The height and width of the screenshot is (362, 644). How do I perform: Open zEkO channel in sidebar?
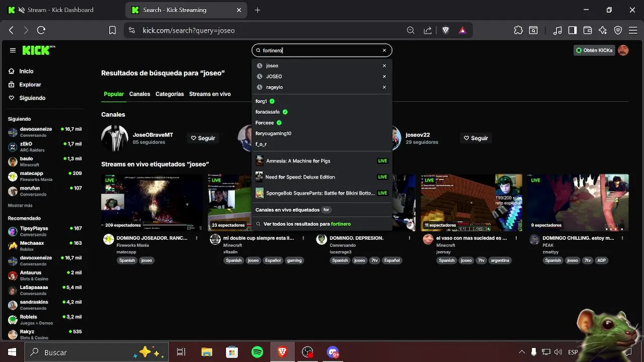[x=45, y=147]
